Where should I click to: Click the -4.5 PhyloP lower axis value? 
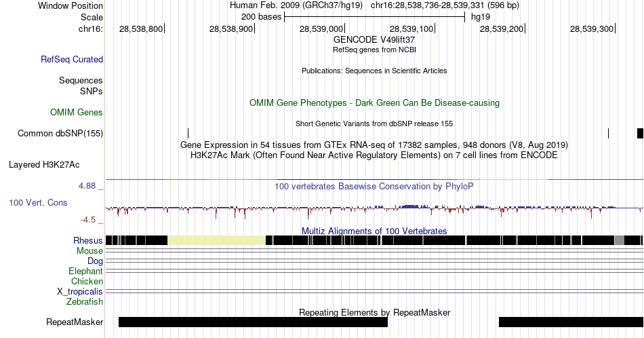click(88, 220)
